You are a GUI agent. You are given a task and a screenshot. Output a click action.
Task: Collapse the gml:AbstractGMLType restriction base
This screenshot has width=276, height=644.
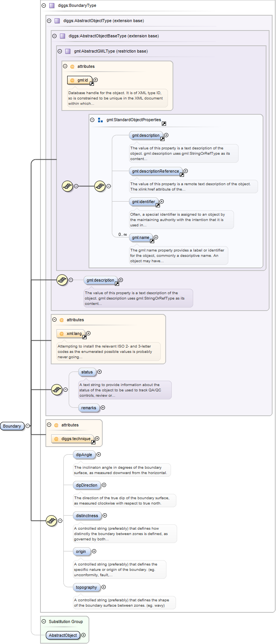tap(60, 51)
